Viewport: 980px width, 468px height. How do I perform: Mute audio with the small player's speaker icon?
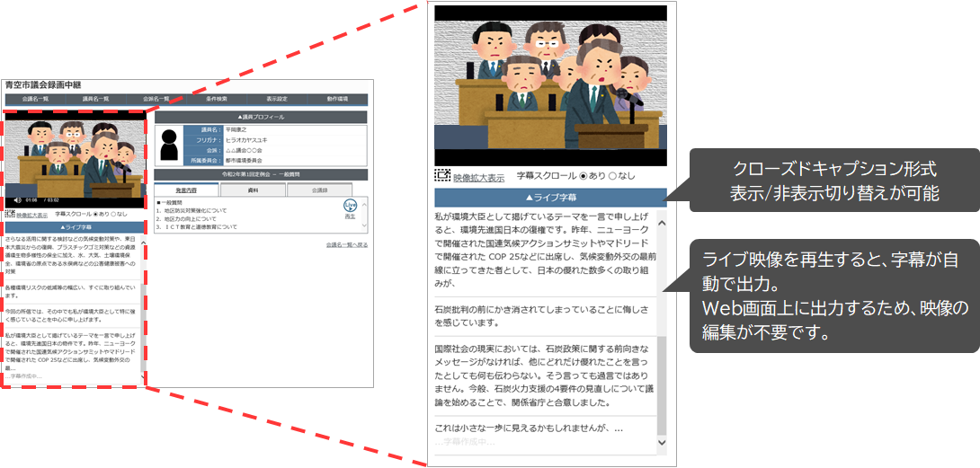pos(17,199)
